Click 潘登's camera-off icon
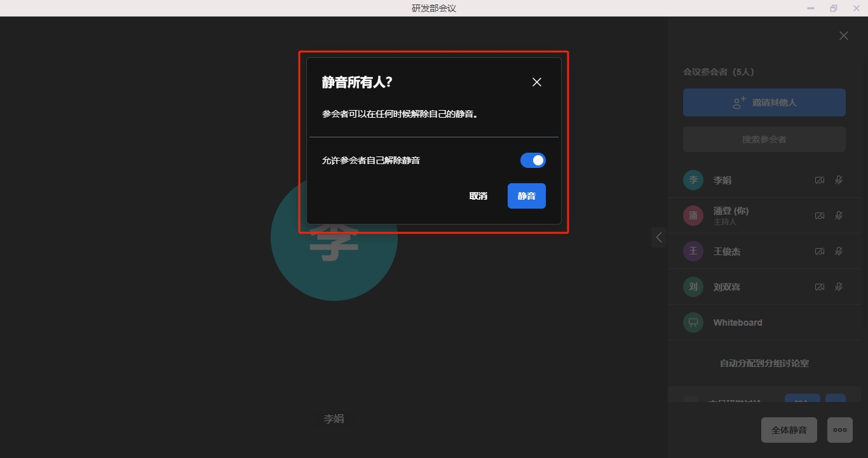868x458 pixels. (x=820, y=216)
